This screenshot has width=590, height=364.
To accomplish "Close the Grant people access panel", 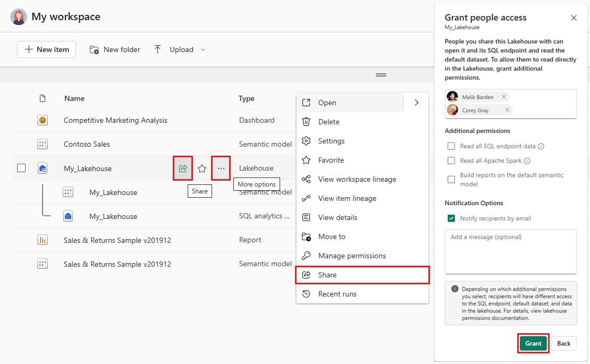I will click(574, 18).
